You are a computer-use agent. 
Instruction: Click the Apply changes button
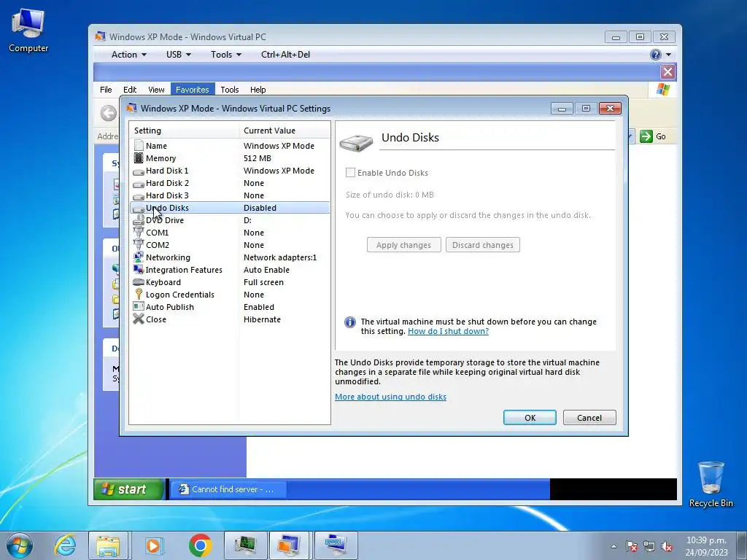click(x=403, y=245)
